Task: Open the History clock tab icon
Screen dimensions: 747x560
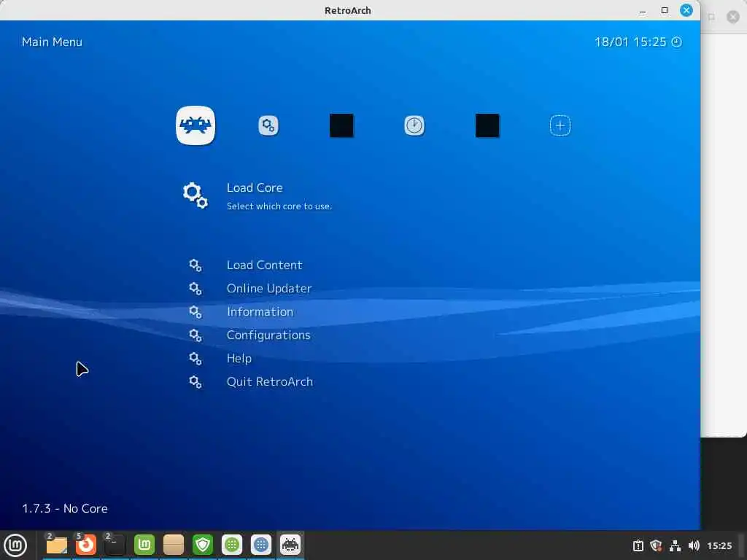Action: [414, 125]
